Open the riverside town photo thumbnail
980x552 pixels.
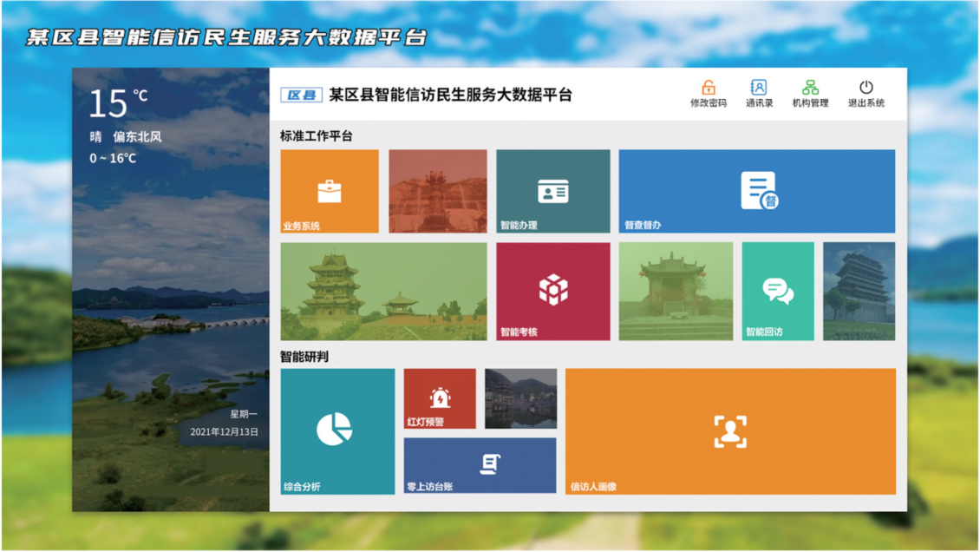[x=520, y=398]
